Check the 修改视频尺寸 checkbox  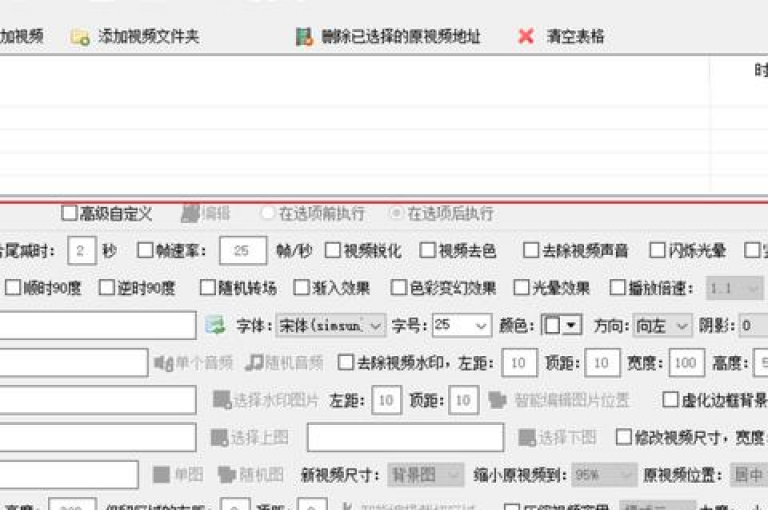pos(624,437)
